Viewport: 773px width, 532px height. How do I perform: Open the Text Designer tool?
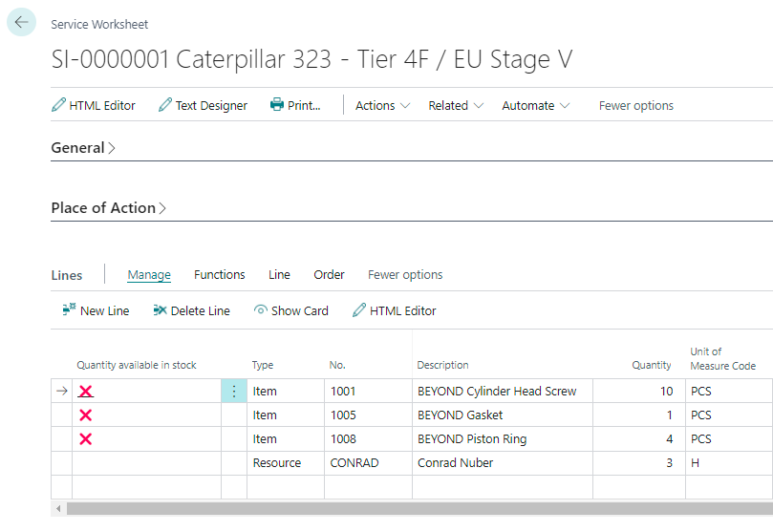click(x=203, y=106)
